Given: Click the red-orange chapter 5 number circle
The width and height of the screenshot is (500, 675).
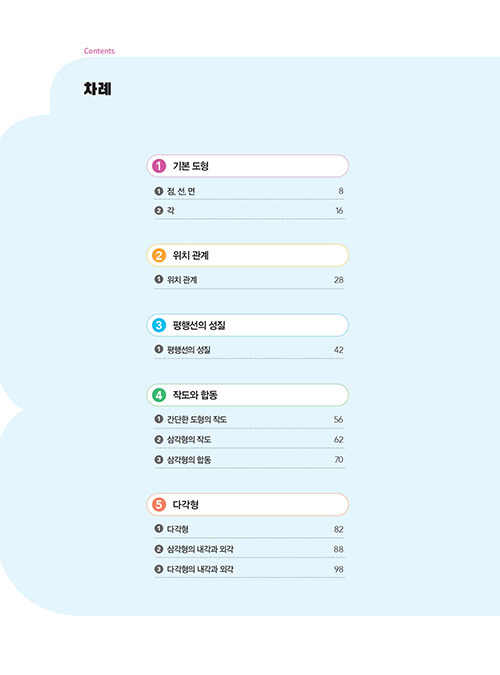Looking at the screenshot, I should [x=159, y=504].
